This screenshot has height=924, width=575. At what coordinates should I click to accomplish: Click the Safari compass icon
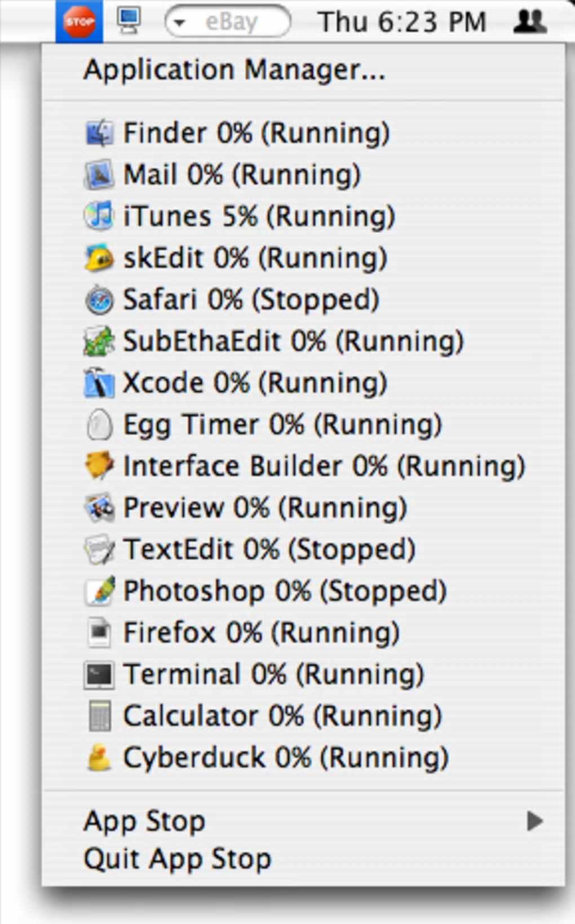[99, 300]
